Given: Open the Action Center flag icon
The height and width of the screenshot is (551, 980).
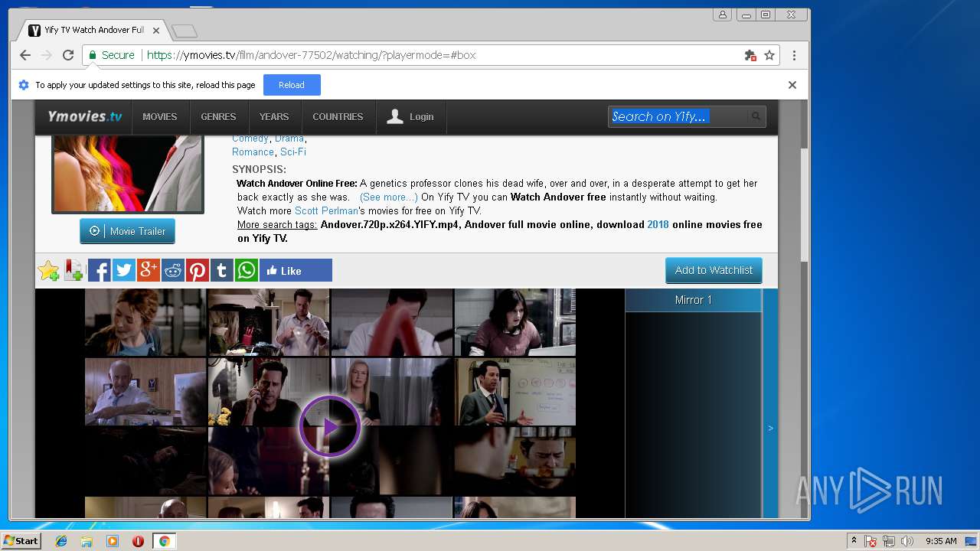Looking at the screenshot, I should click(871, 541).
